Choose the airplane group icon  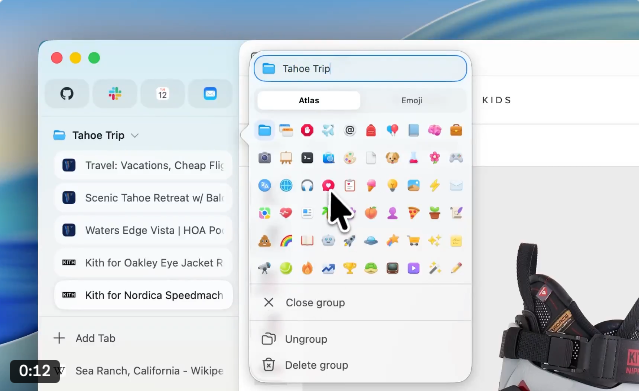[328, 130]
